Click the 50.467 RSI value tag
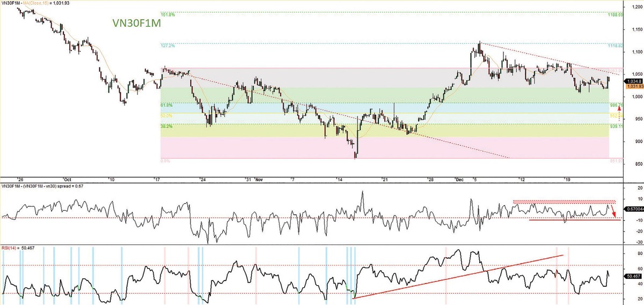Image resolution: width=644 pixels, height=305 pixels. [x=633, y=276]
